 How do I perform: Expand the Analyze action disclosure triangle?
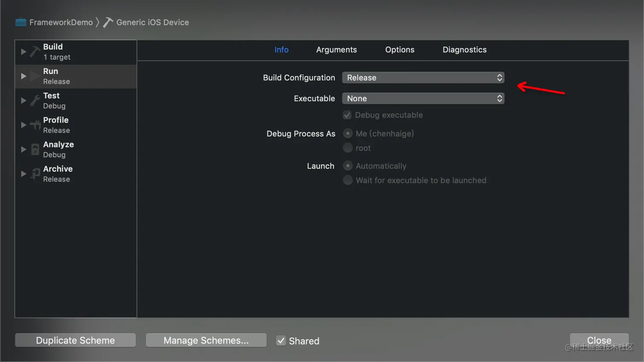click(x=23, y=150)
